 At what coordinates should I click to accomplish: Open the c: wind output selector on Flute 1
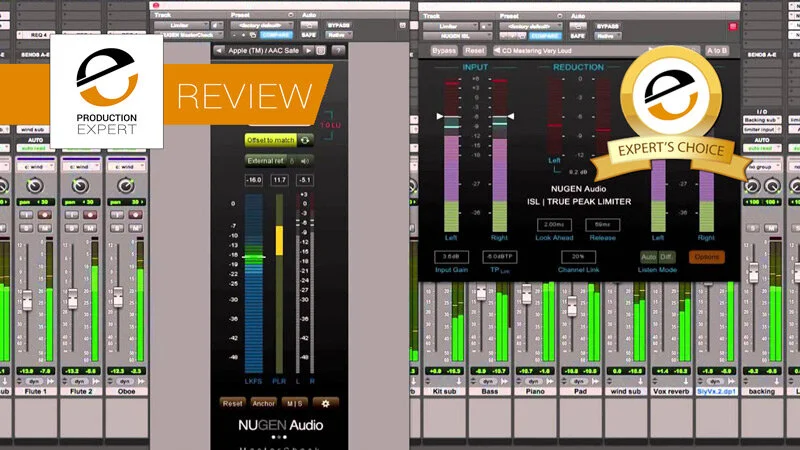[35, 166]
